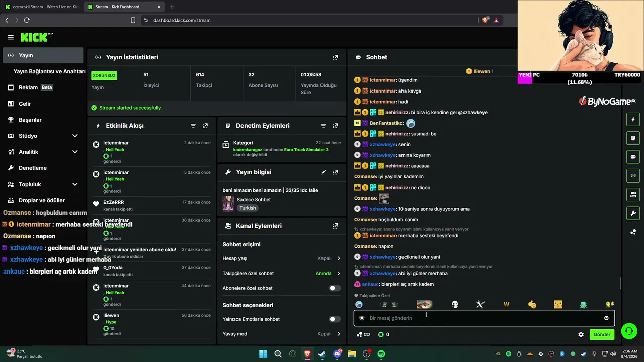Open Takipçilere özel sohbet Anında setting
The height and width of the screenshot is (362, 644).
(328, 274)
